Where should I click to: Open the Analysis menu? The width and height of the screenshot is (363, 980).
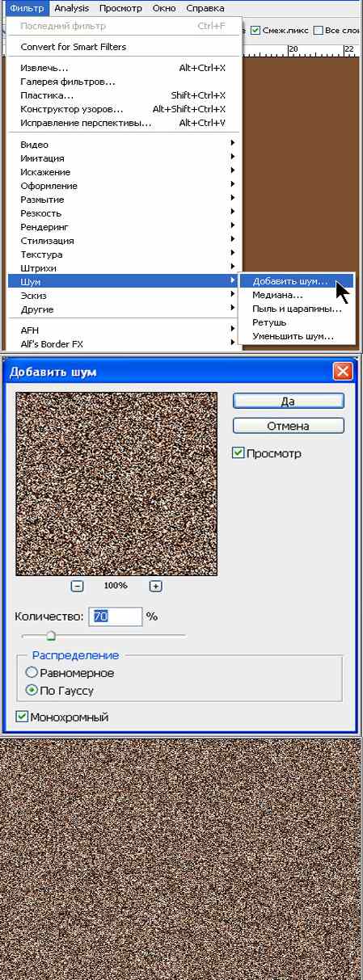[x=72, y=8]
